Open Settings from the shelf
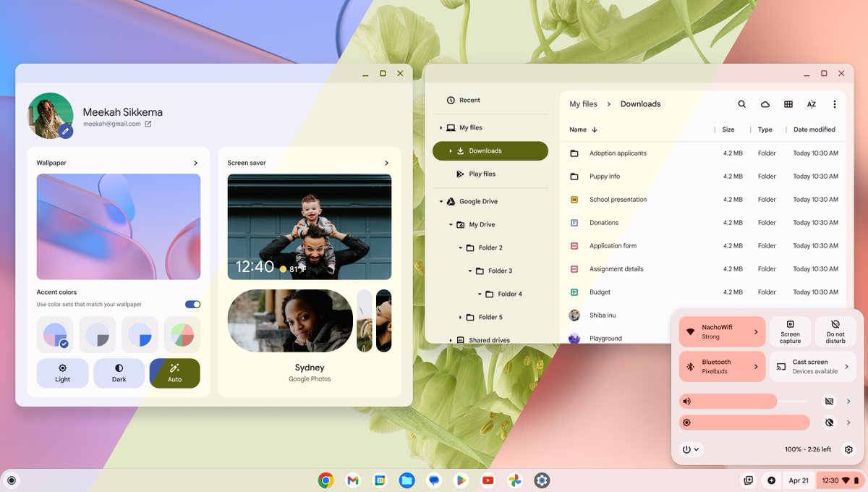 click(x=541, y=480)
